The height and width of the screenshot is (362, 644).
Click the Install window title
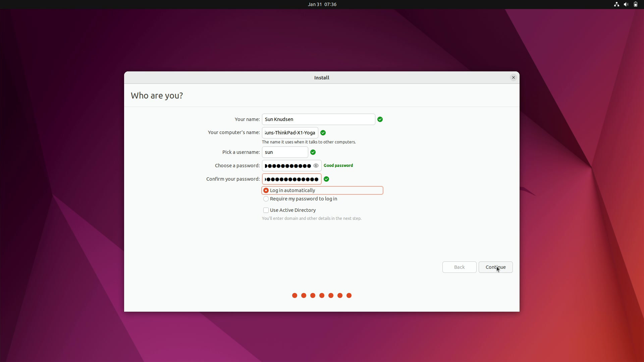(x=322, y=78)
